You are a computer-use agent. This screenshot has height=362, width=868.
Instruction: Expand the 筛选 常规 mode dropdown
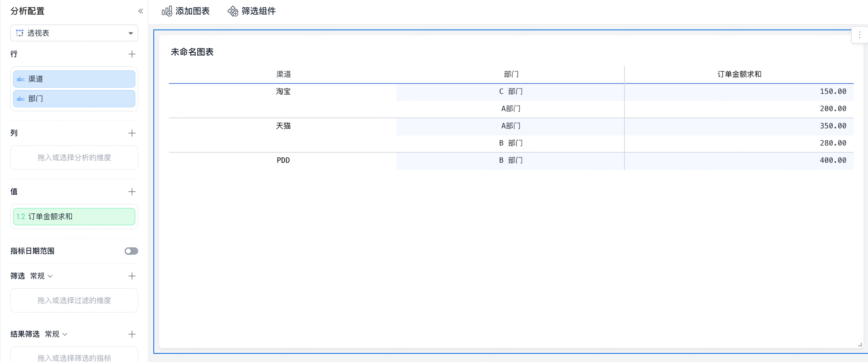[x=41, y=276]
